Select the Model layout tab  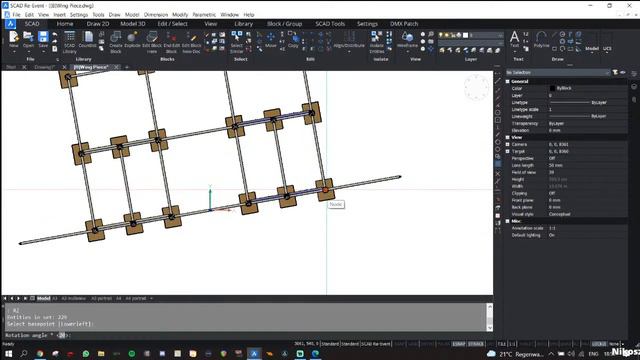[43, 298]
